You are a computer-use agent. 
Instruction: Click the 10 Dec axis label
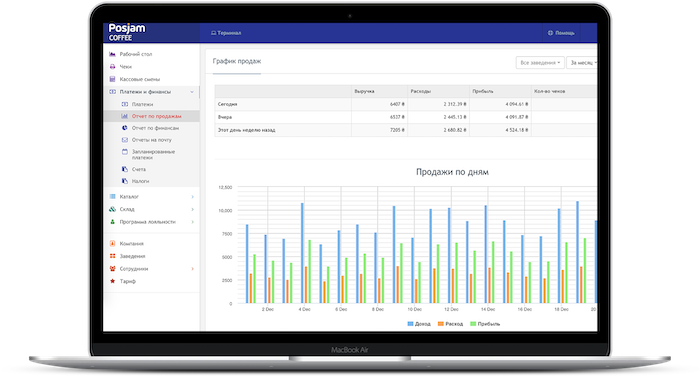click(x=414, y=309)
